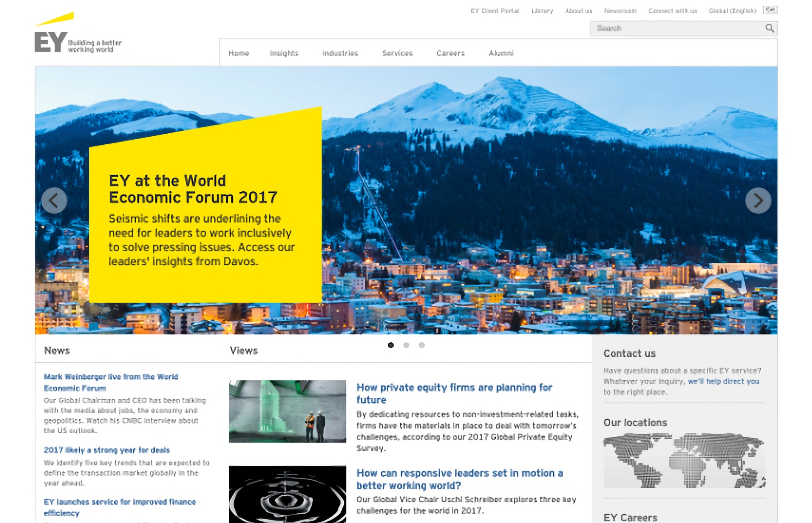Show previous carousel slide arrow

coord(54,200)
